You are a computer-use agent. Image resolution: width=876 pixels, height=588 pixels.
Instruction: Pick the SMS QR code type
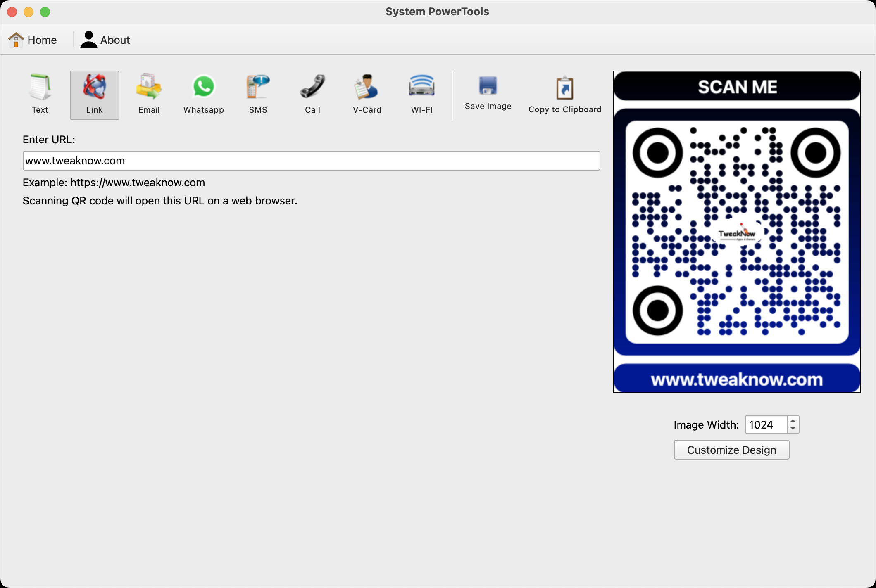coord(258,95)
